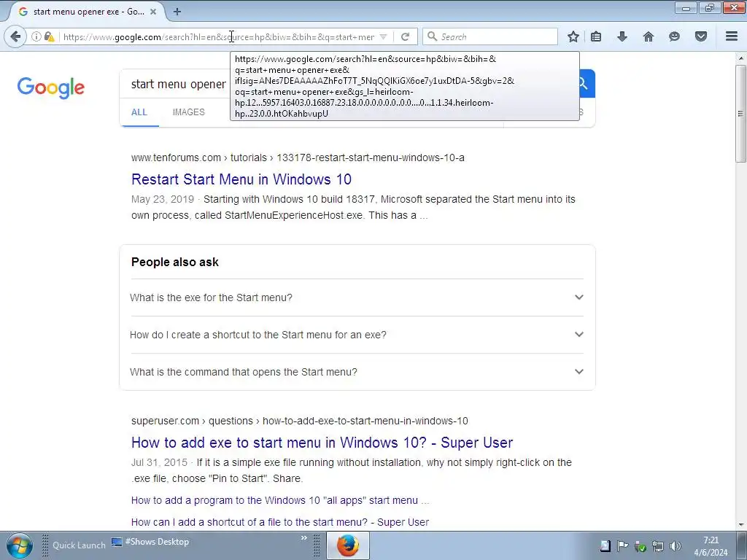Click the scrollbar down arrow

click(x=740, y=524)
